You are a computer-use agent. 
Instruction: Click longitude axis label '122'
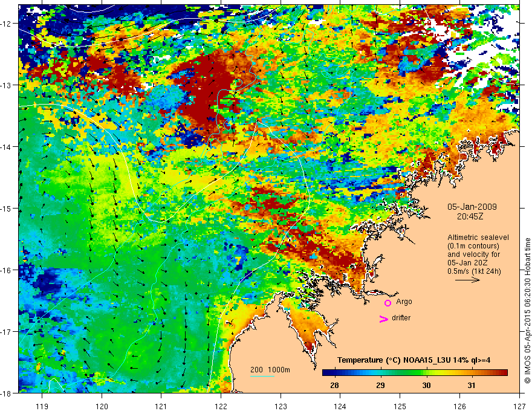pyautogui.click(x=221, y=406)
